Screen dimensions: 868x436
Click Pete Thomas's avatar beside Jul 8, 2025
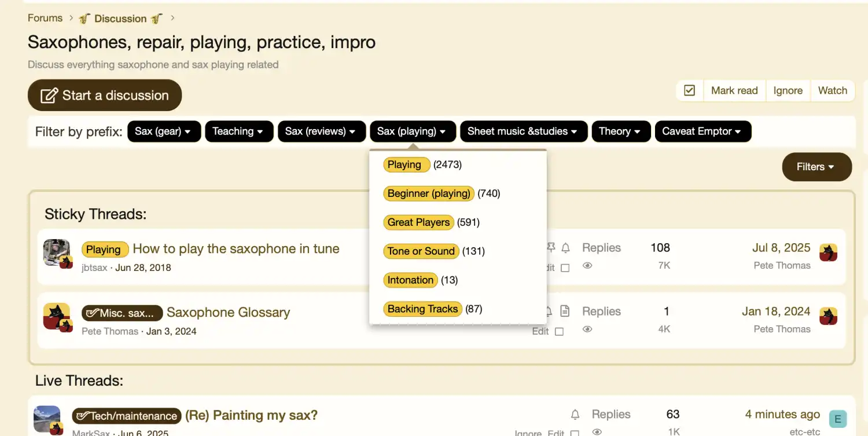pos(829,252)
